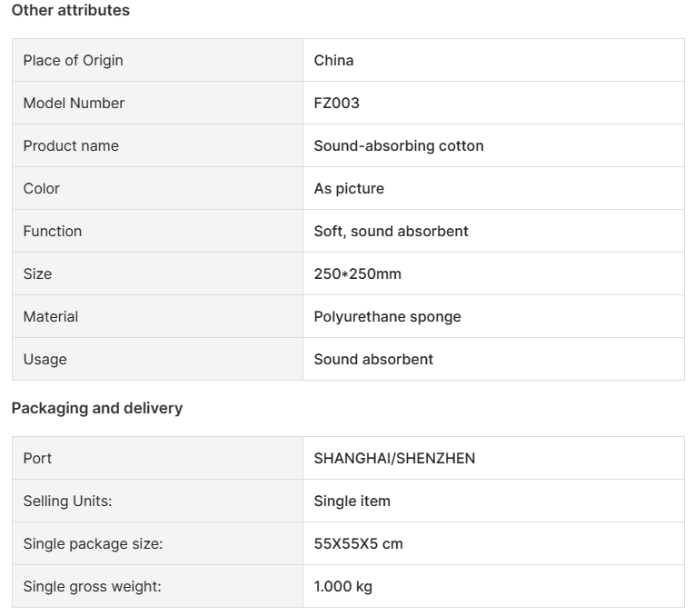Select the 'Sound-absorbing cotton' value
Image resolution: width=694 pixels, height=616 pixels.
tap(399, 145)
